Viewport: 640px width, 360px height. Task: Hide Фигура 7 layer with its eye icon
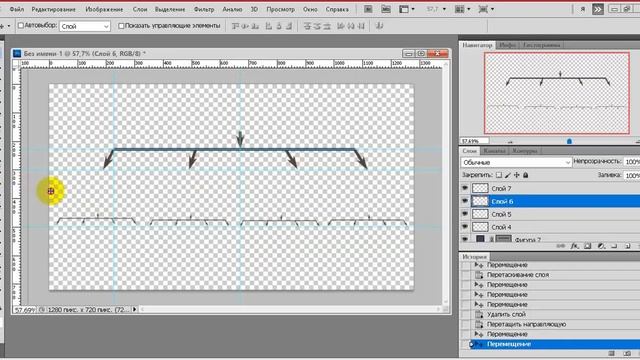(465, 239)
